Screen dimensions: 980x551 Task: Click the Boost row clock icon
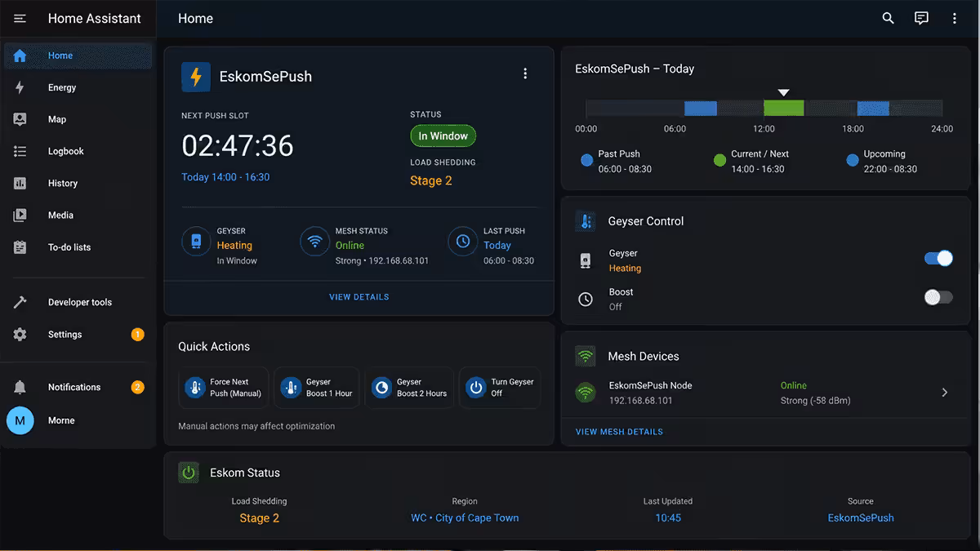(585, 300)
